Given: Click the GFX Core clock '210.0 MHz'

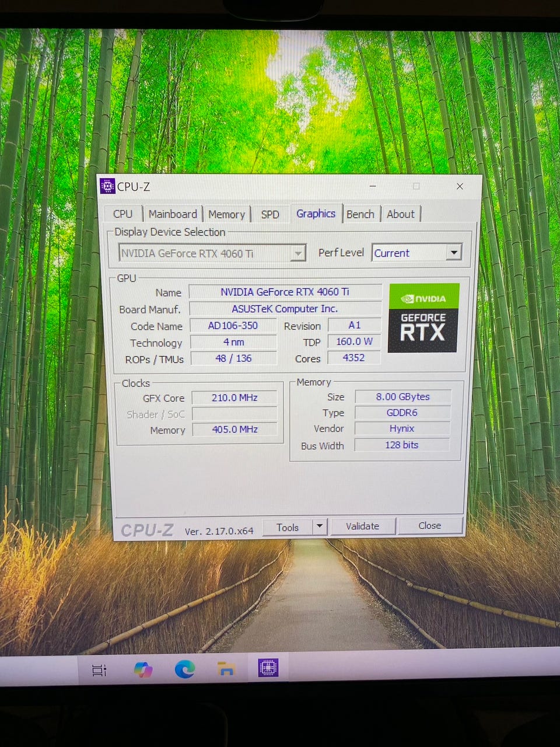Looking at the screenshot, I should coord(235,397).
